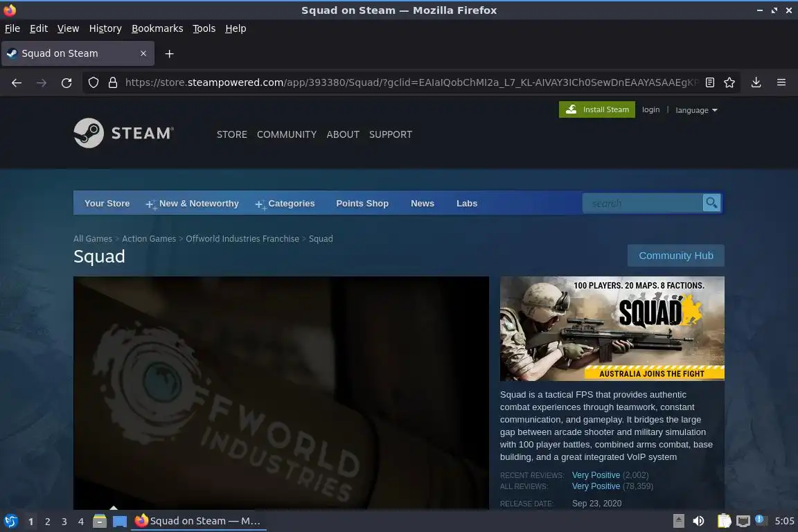Open the system start menu icon
The height and width of the screenshot is (532, 798).
[10, 521]
